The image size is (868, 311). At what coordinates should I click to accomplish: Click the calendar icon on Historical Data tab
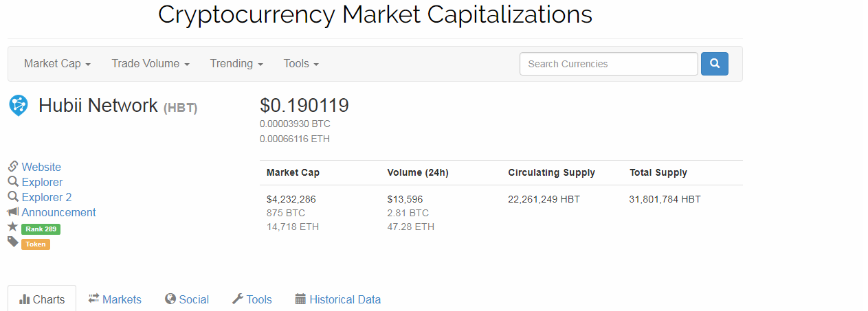300,299
